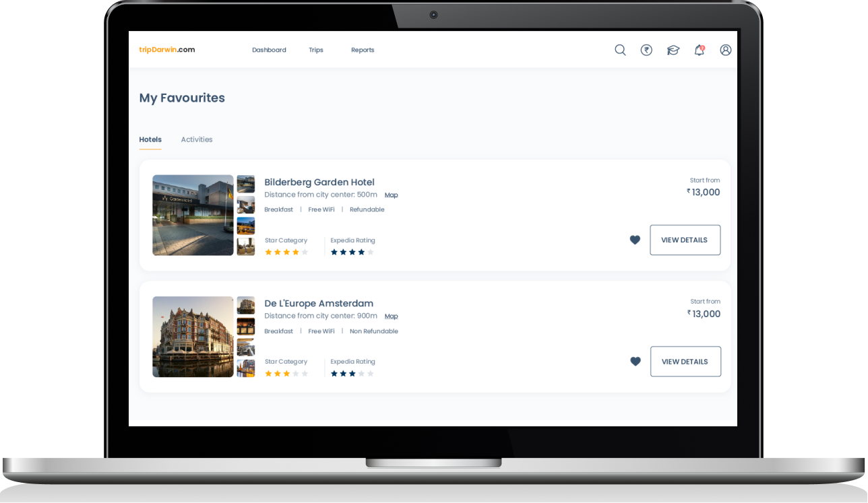Viewport: 868px width, 503px height.
Task: Open the graduation cap learning icon
Action: tap(673, 50)
